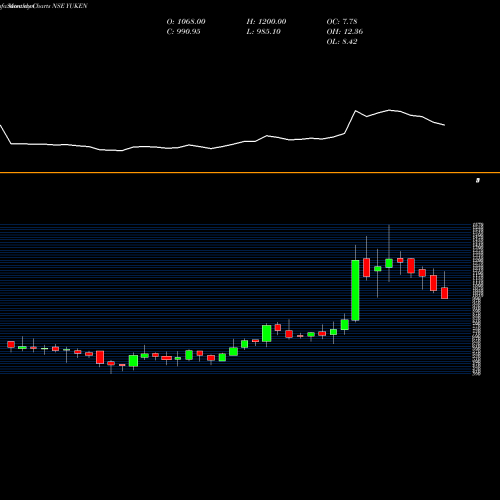This screenshot has width=500, height=500.
Task: Click the tallest green candlestick in the chart
Action: (x=355, y=290)
